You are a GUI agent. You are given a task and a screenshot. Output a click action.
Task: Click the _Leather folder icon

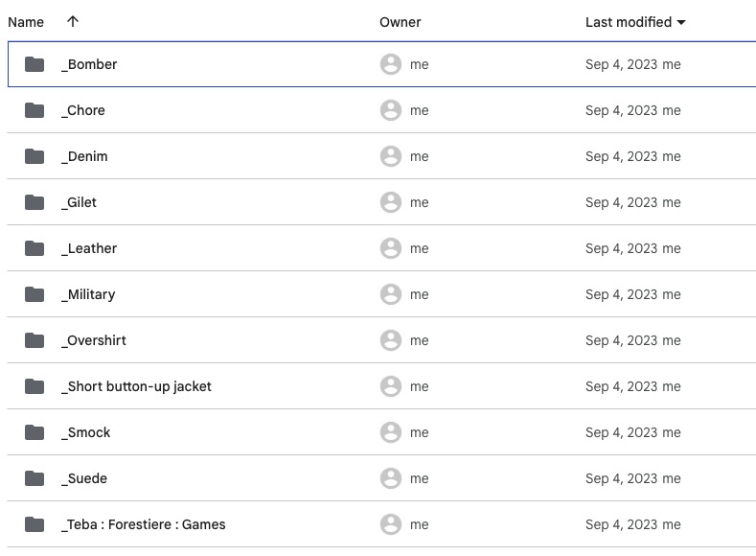coord(34,248)
